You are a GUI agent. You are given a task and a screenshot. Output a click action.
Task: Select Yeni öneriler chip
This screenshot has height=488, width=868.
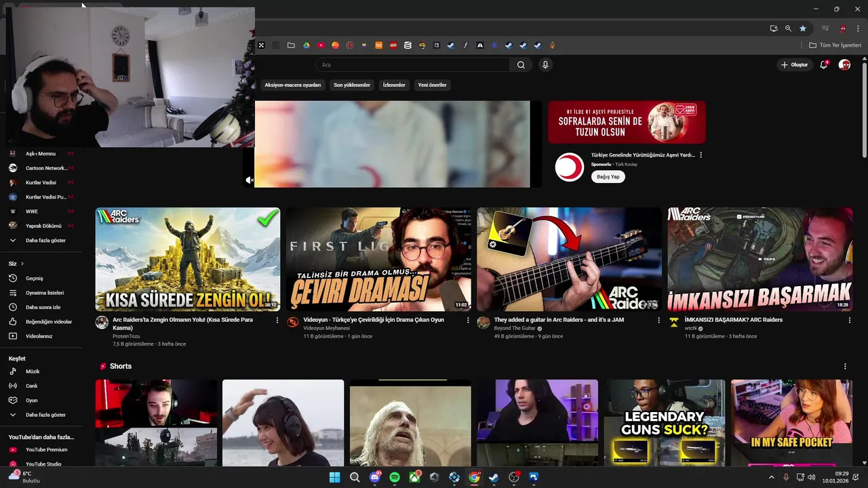coord(432,85)
